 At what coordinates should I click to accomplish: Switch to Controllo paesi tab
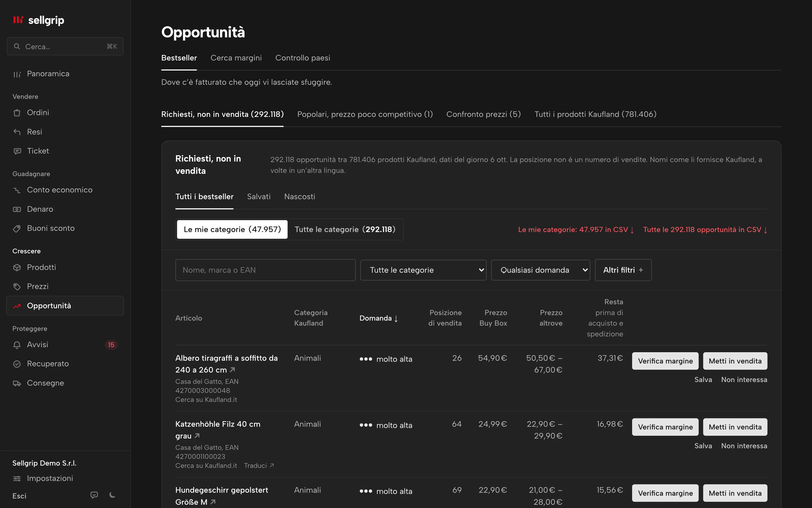pos(303,58)
